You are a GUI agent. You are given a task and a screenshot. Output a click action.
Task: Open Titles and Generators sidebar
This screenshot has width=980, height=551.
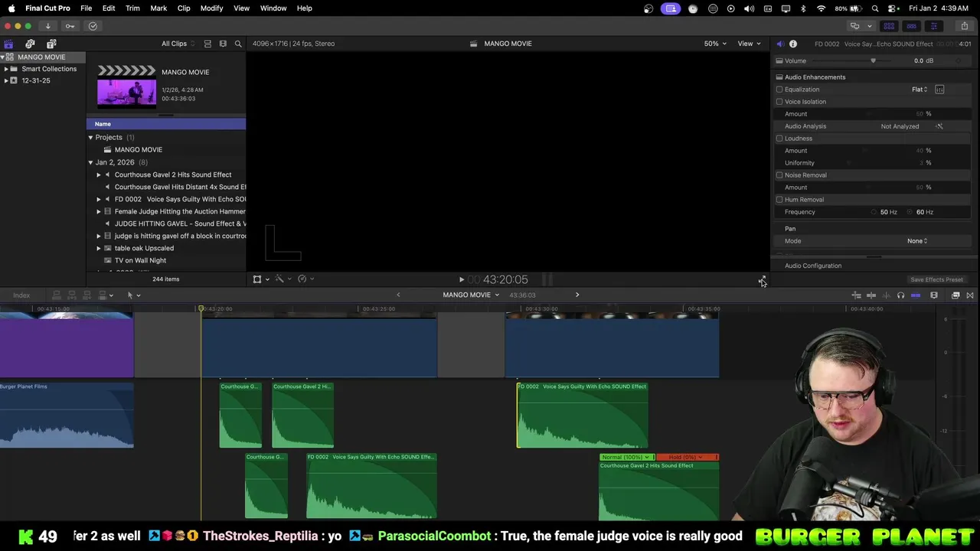[51, 44]
